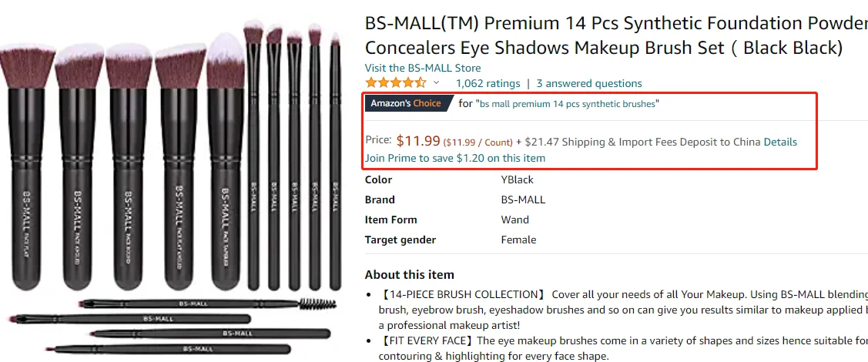The image size is (868, 362).
Task: Expand the rating breakdown chevron
Action: [x=436, y=82]
